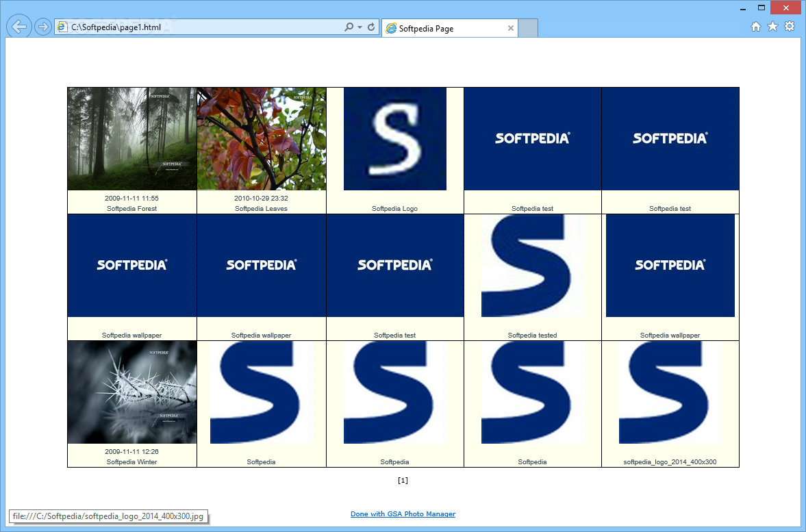Open the softpedia_logo_2014_400x300 thumbnail

tap(670, 392)
